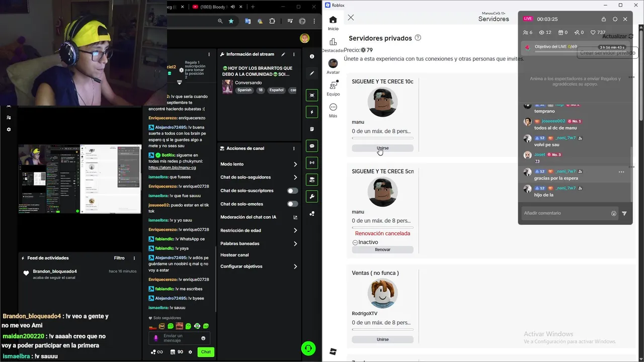
Task: Bookmark page with Chrome star icon
Action: click(x=231, y=21)
